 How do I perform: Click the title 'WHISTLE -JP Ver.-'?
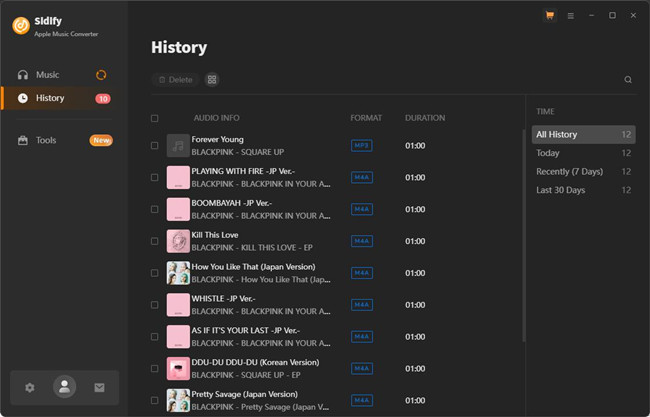click(x=223, y=299)
